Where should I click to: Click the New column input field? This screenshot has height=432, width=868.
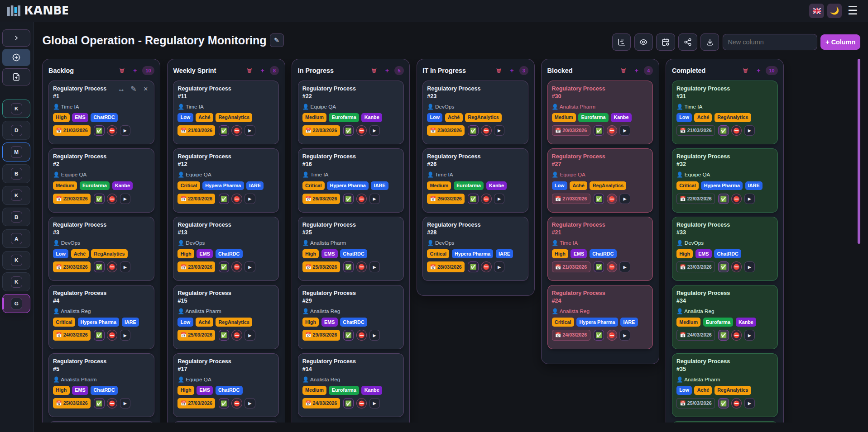pyautogui.click(x=769, y=42)
